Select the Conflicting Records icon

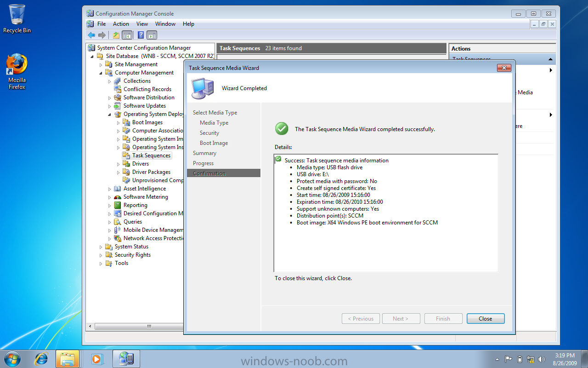click(118, 89)
